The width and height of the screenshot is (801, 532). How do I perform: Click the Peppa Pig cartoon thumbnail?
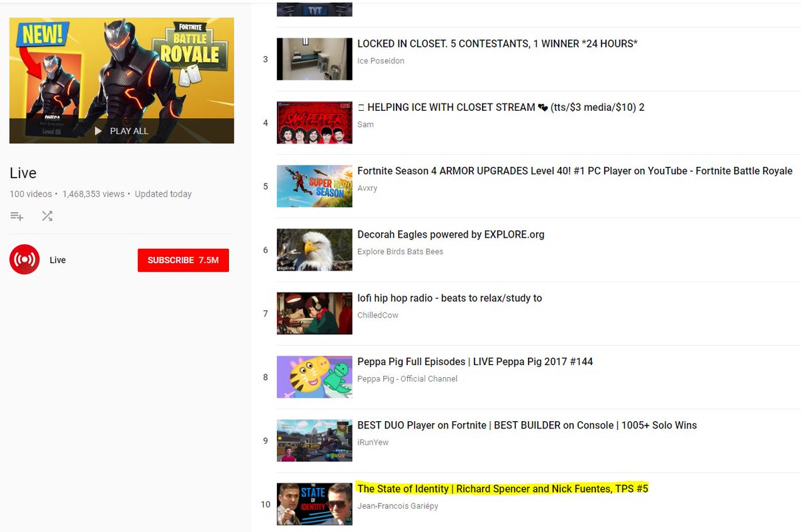(x=314, y=377)
